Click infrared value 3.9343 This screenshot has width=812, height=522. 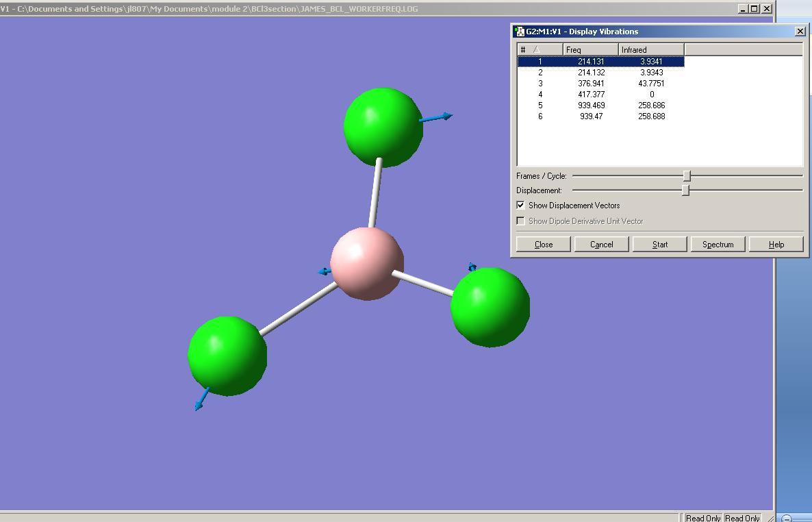tap(652, 73)
